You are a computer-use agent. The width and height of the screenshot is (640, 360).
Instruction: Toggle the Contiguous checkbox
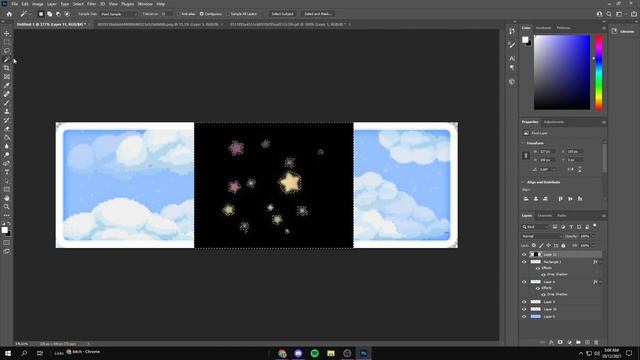(x=201, y=14)
